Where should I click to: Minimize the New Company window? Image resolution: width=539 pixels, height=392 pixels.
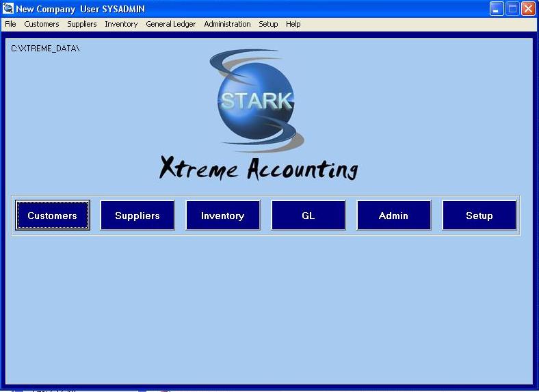point(497,9)
